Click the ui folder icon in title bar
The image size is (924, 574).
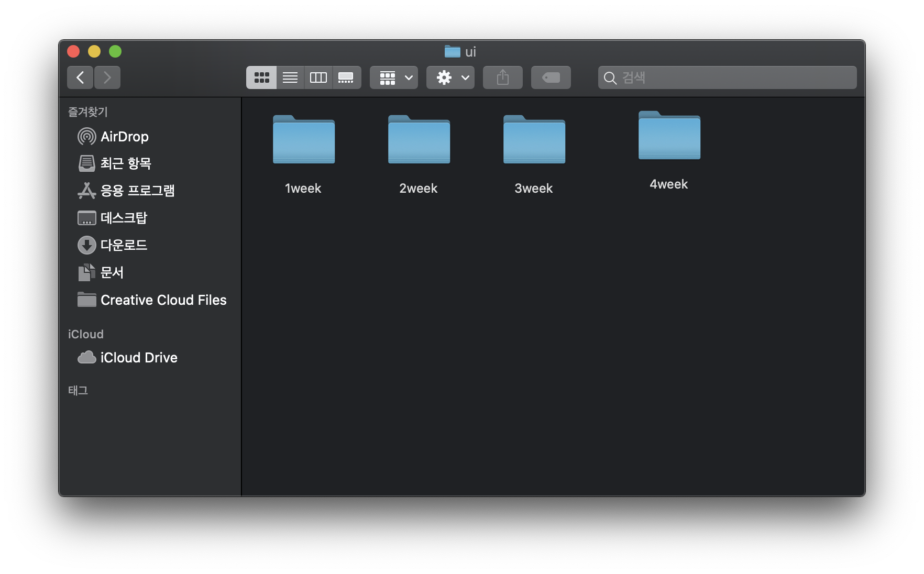click(452, 51)
